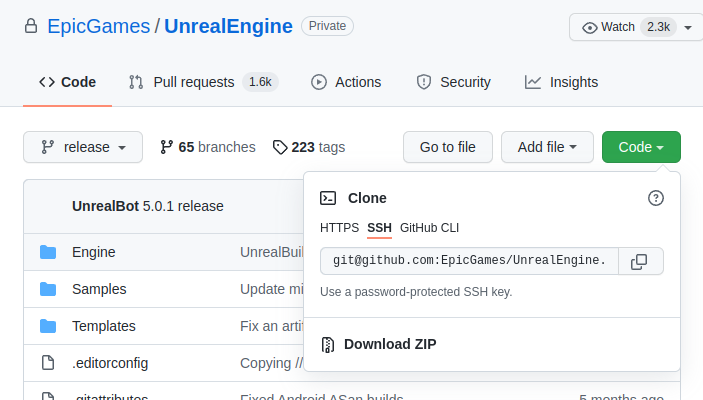Open the Add file dropdown
The height and width of the screenshot is (400, 703).
(x=547, y=147)
